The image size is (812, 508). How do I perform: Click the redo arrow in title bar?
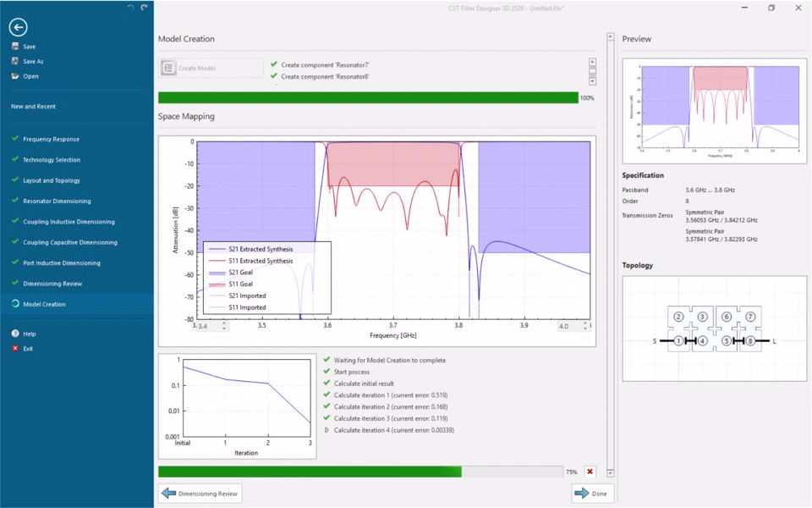(x=144, y=8)
